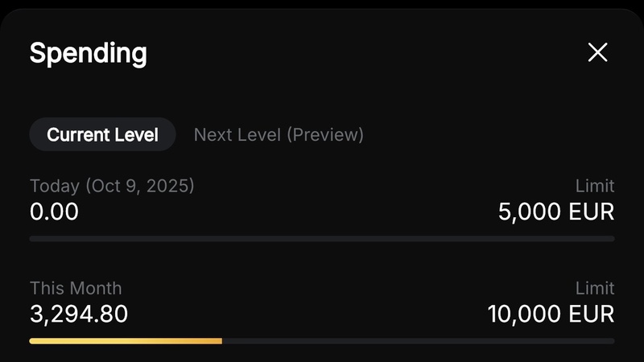Click dark backdrop strip above the panel
Viewport: 644px width, 362px height.
pyautogui.click(x=322, y=4)
